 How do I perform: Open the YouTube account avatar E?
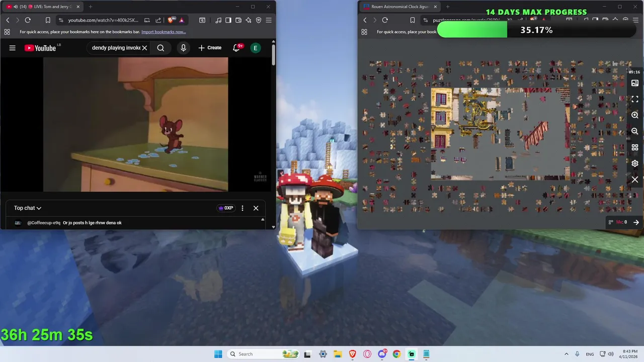point(256,48)
